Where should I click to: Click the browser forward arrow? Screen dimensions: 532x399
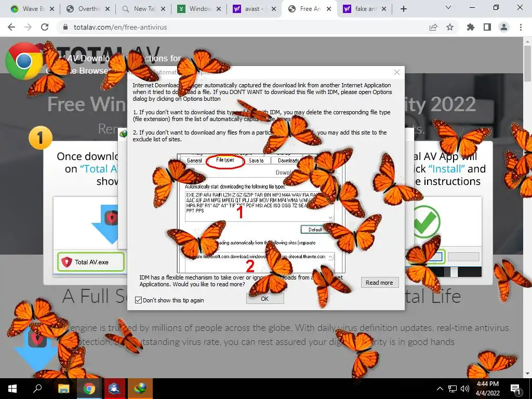(x=28, y=27)
